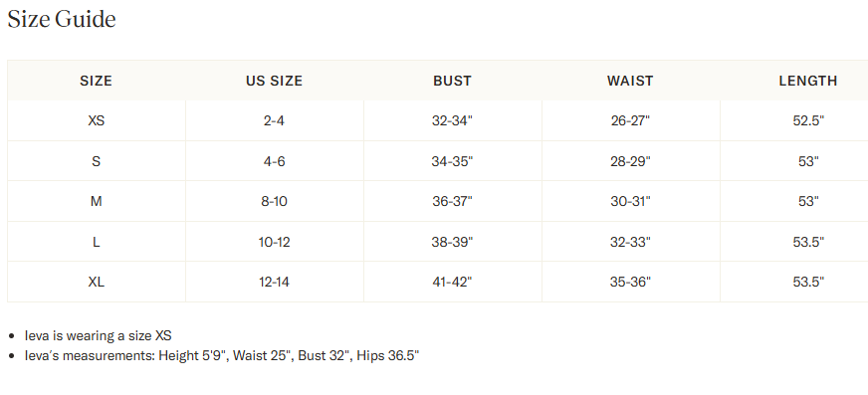Click the 34-35" bust cell
The image size is (868, 395).
[x=452, y=161]
